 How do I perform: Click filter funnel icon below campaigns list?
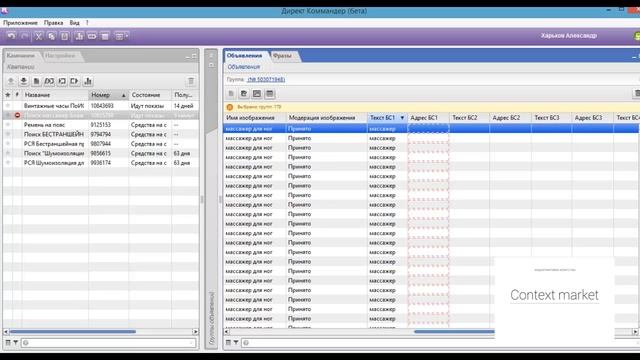point(16,343)
